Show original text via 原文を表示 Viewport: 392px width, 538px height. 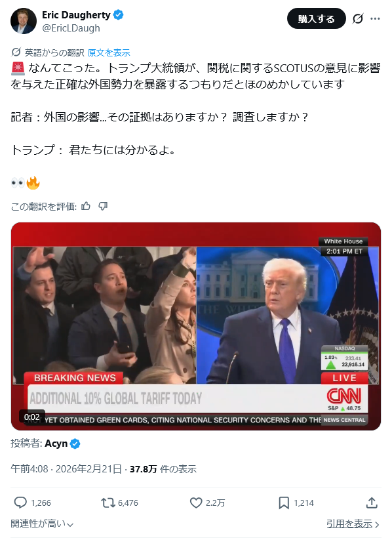[x=109, y=52]
